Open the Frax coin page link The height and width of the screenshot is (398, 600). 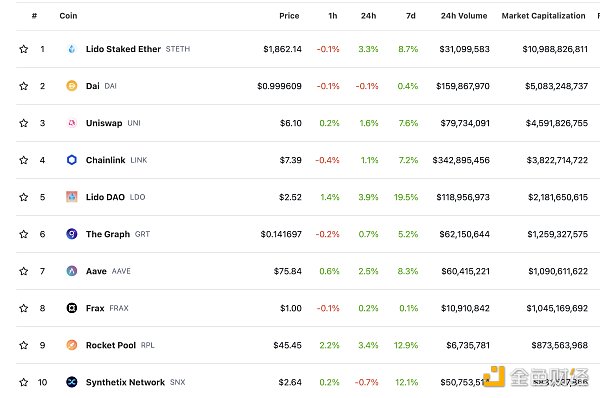coord(95,308)
